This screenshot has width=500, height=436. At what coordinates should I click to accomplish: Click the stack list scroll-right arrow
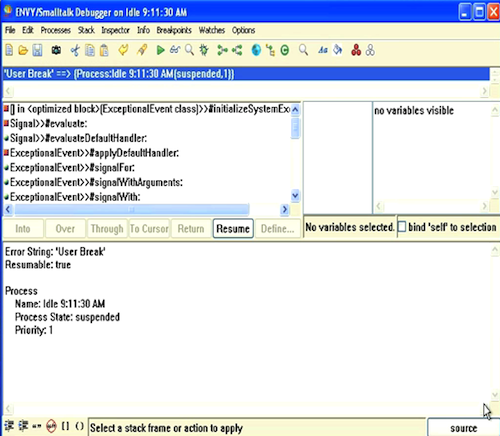point(285,209)
